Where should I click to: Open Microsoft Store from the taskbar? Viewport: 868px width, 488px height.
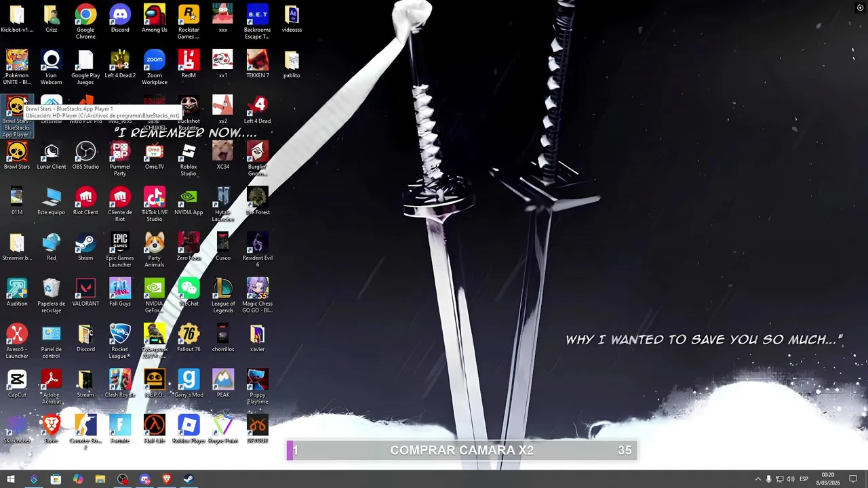pyautogui.click(x=56, y=479)
